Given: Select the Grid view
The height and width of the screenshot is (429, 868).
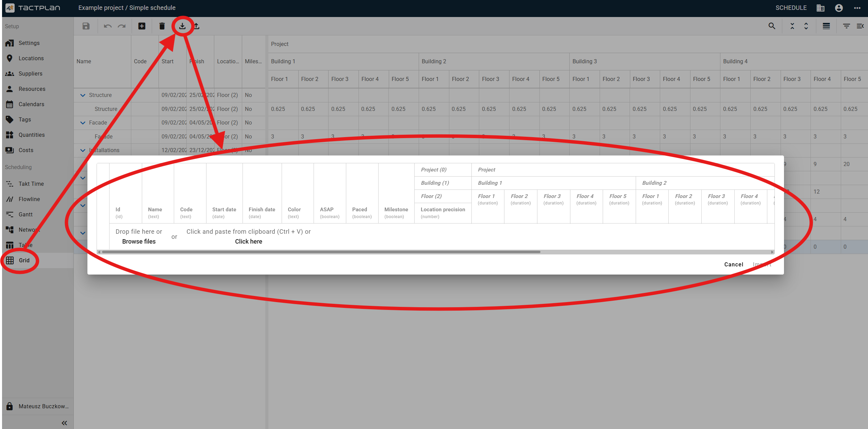Looking at the screenshot, I should [x=38, y=260].
